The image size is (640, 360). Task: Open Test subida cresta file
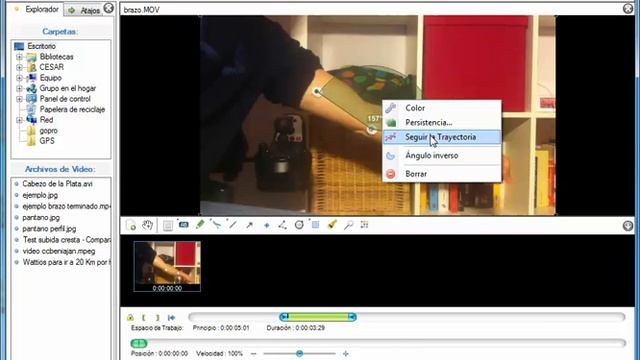[66, 240]
